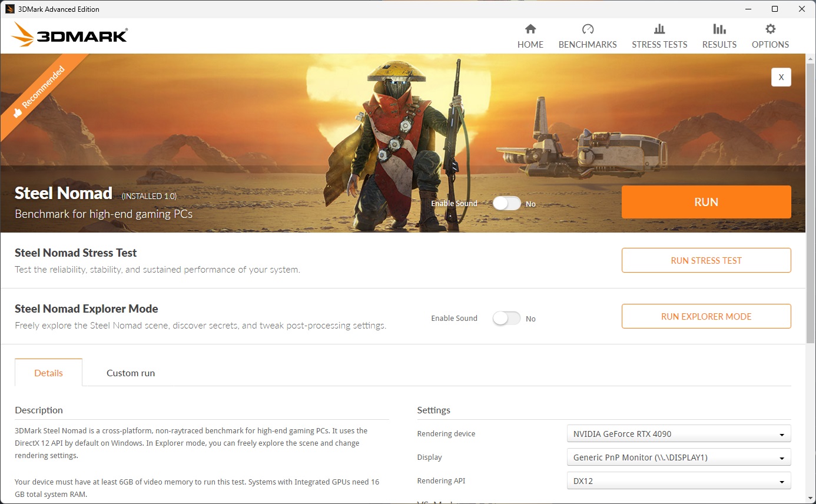Screen dimensions: 816x504
Task: Open the Rendering API dropdown
Action: click(x=679, y=481)
